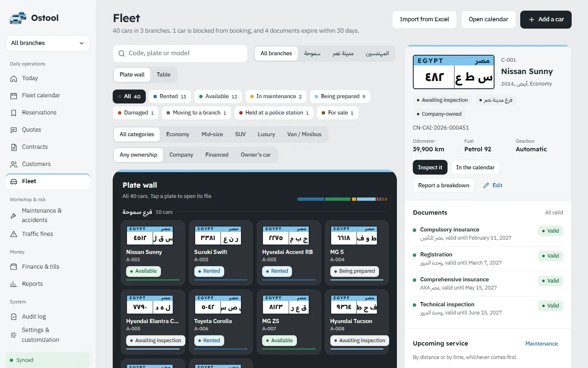Toggle the Held at a police station chip
This screenshot has height=368, width=588.
point(274,113)
